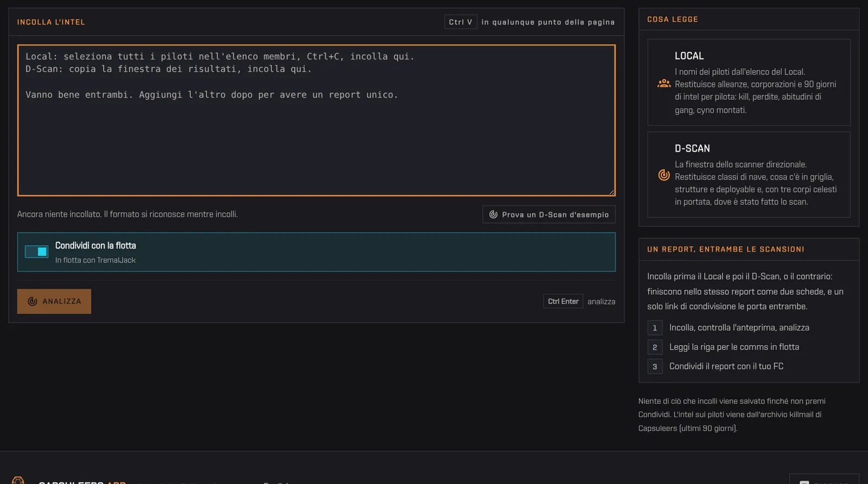This screenshot has width=868, height=484.
Task: Click the "INCOLLA L'INTEL" panel heading
Action: (x=51, y=22)
